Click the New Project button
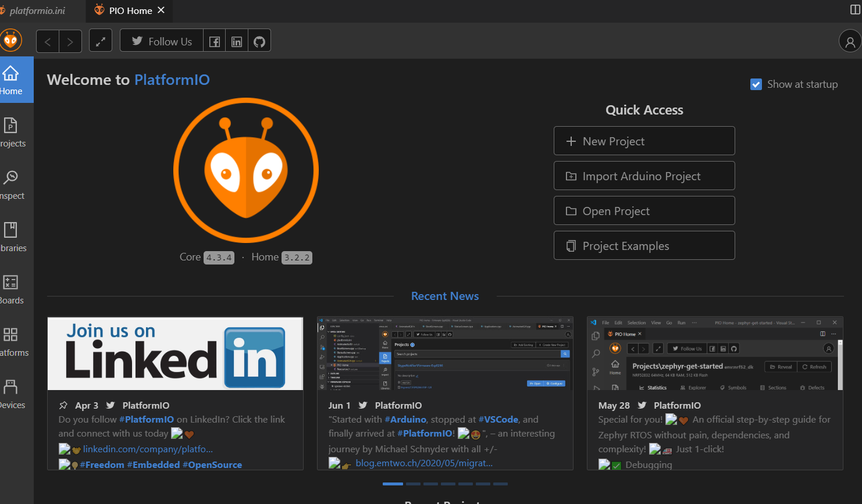The width and height of the screenshot is (862, 504). 644,141
